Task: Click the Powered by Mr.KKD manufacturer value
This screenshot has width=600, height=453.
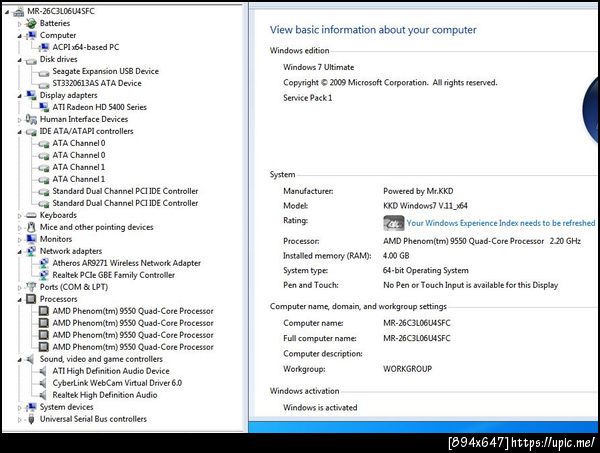Action: (418, 191)
